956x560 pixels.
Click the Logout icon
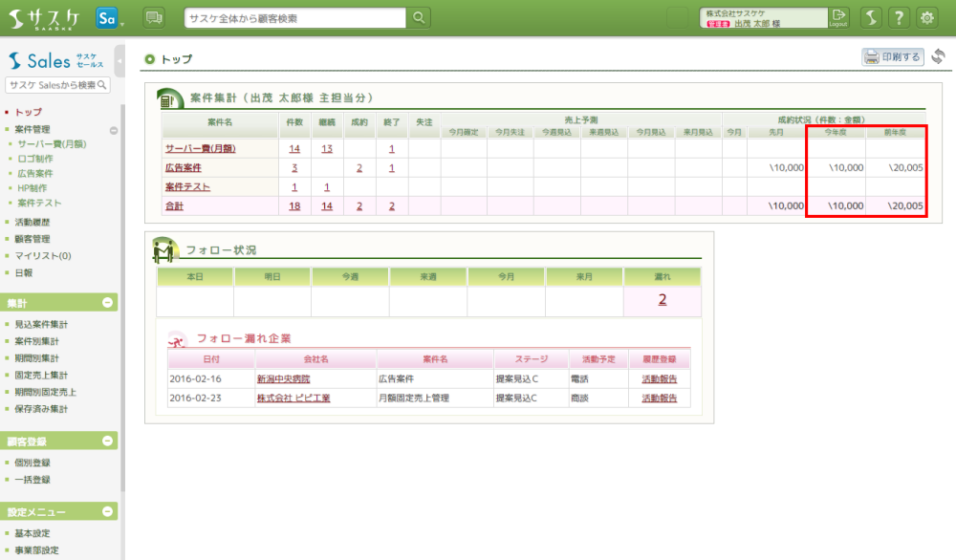pyautogui.click(x=838, y=17)
